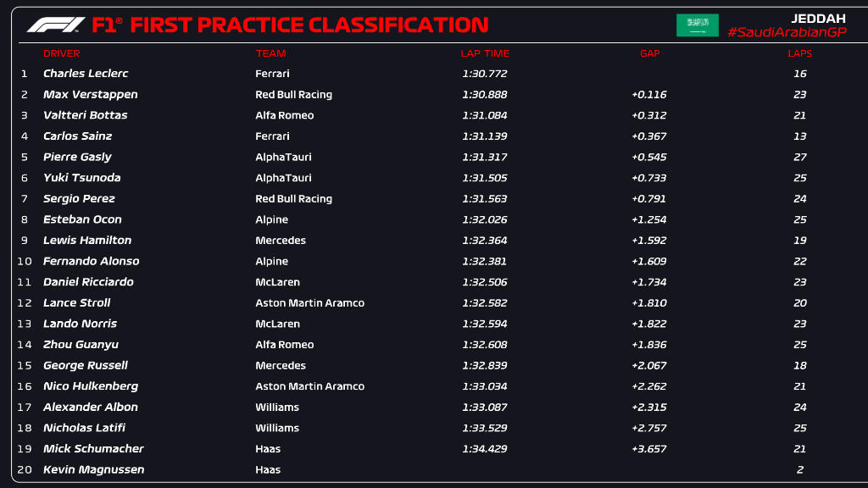This screenshot has width=868, height=488.
Task: Click Red Bull Racing beside Sergio Perez
Action: tap(294, 198)
